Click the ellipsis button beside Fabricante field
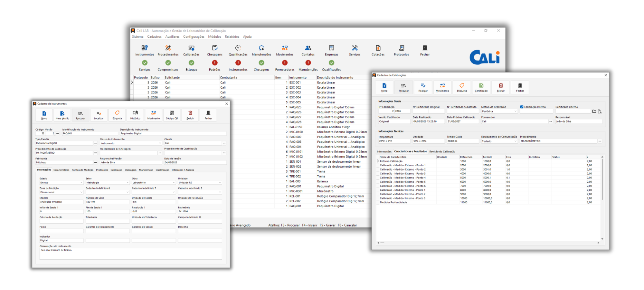The width and height of the screenshot is (644, 290). [95, 163]
